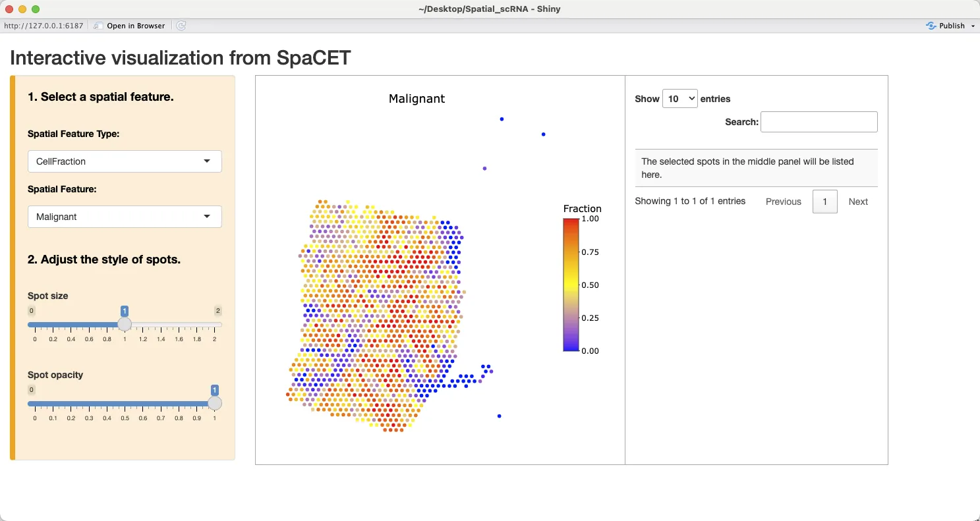Click the Open in Browser button

[129, 26]
